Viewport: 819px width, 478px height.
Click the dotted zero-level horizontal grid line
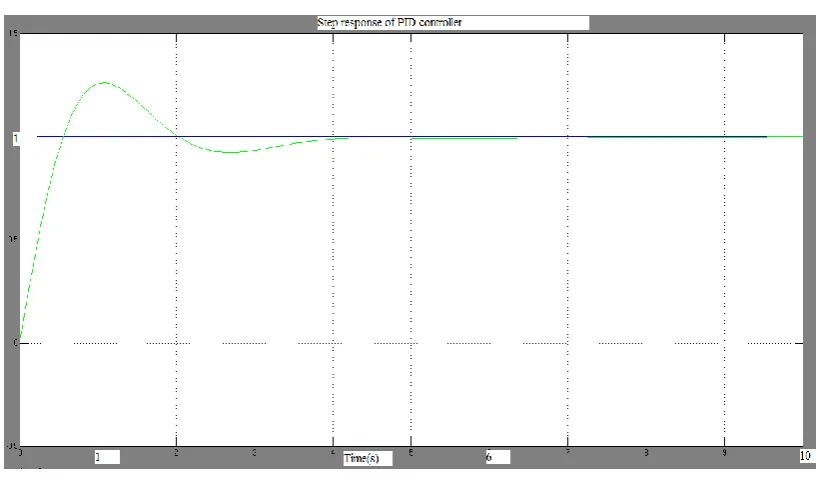(x=411, y=343)
